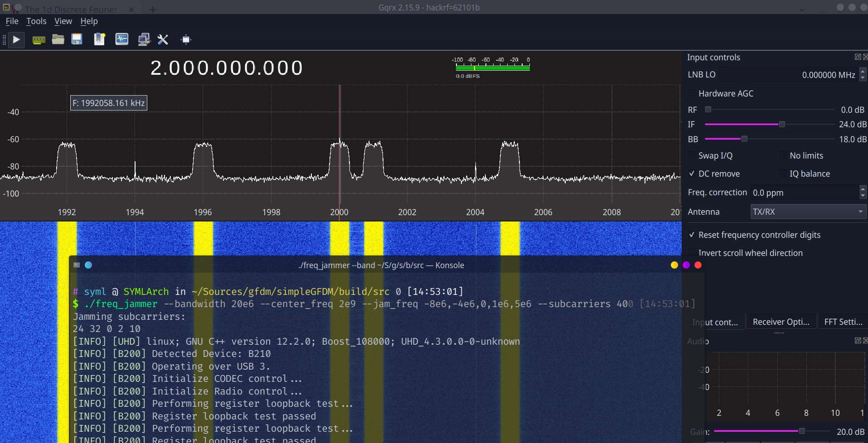Open the bookmarks icon in toolbar
Viewport: 868px width, 443px height.
click(99, 40)
